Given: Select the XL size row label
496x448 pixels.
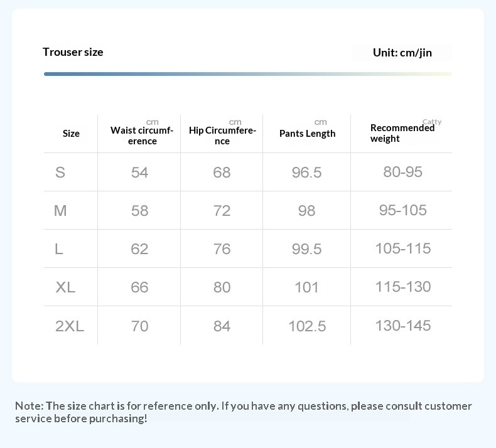Looking at the screenshot, I should click(65, 287).
